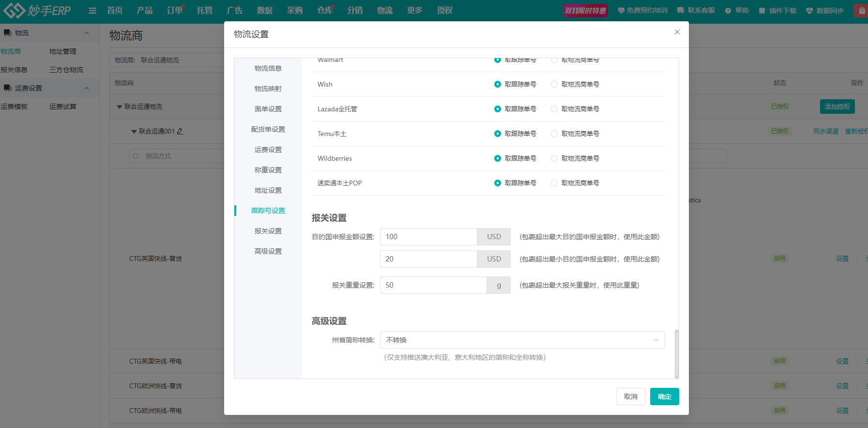This screenshot has height=428, width=868.
Task: Switch to 面单设置 tab in dialog
Action: pos(268,109)
